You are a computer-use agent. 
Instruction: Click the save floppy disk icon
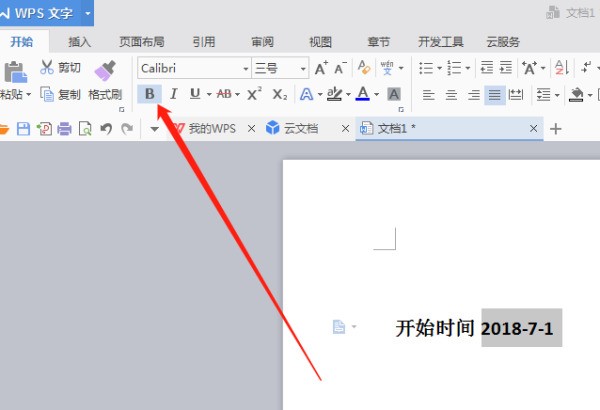pyautogui.click(x=23, y=129)
